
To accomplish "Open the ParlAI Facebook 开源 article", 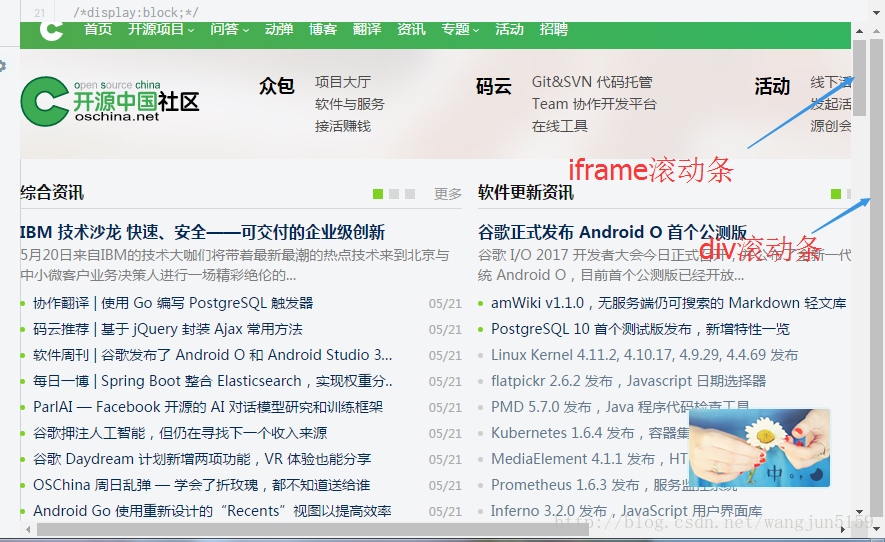I will (x=208, y=407).
